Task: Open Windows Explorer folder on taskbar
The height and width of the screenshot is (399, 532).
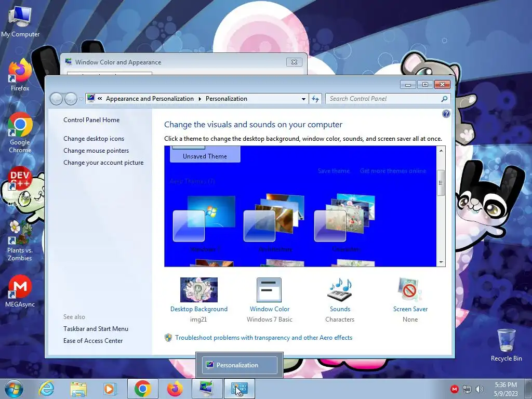Action: tap(78, 389)
